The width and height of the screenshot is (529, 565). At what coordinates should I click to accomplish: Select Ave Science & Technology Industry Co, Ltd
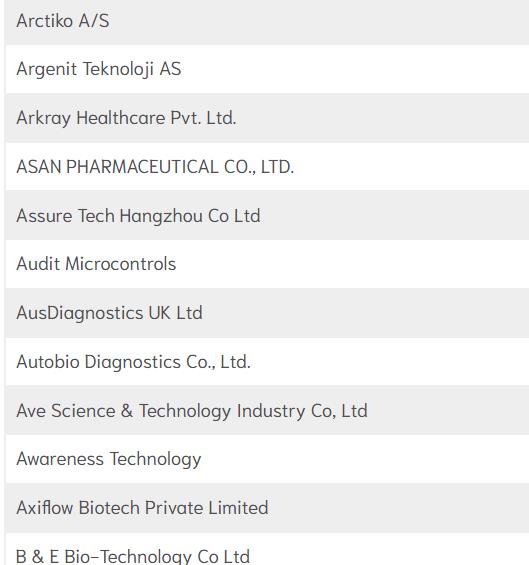click(267, 410)
